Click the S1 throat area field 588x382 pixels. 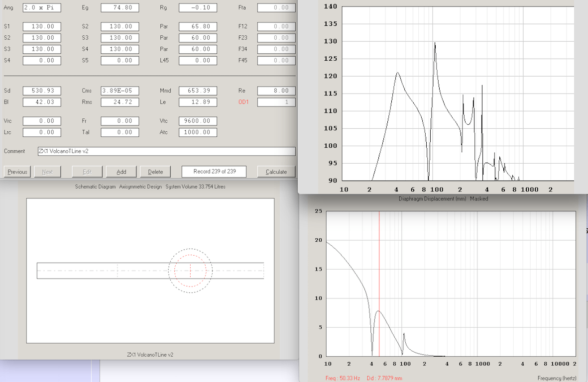(x=42, y=26)
